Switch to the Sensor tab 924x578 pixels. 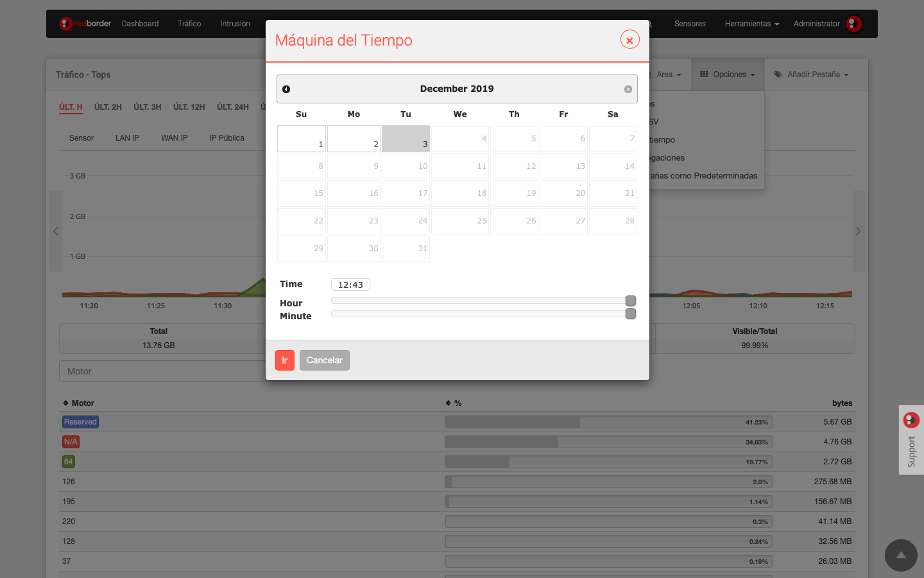coord(81,138)
